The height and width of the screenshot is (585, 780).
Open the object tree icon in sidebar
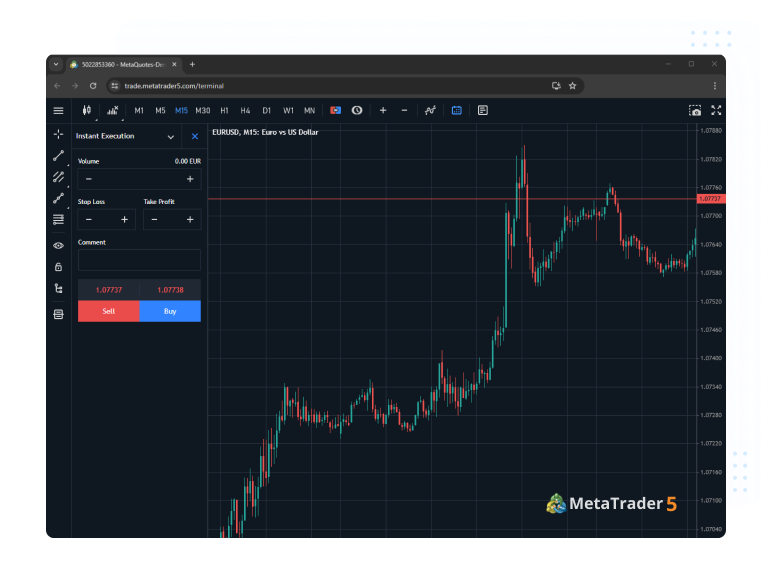[x=58, y=289]
